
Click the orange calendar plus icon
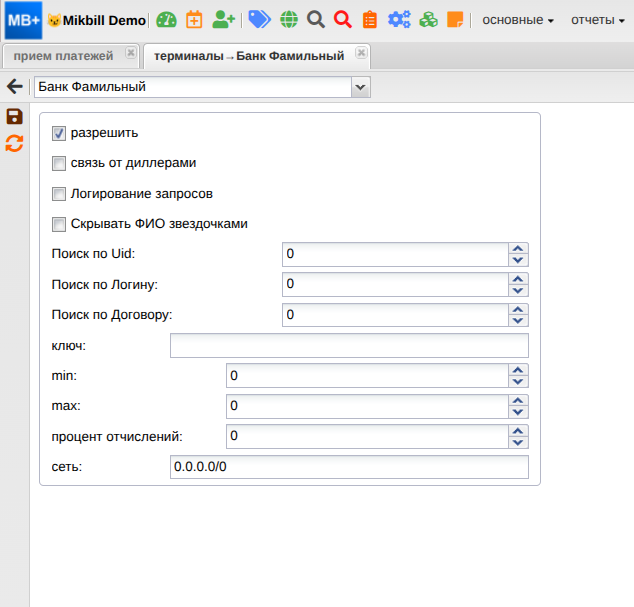194,20
